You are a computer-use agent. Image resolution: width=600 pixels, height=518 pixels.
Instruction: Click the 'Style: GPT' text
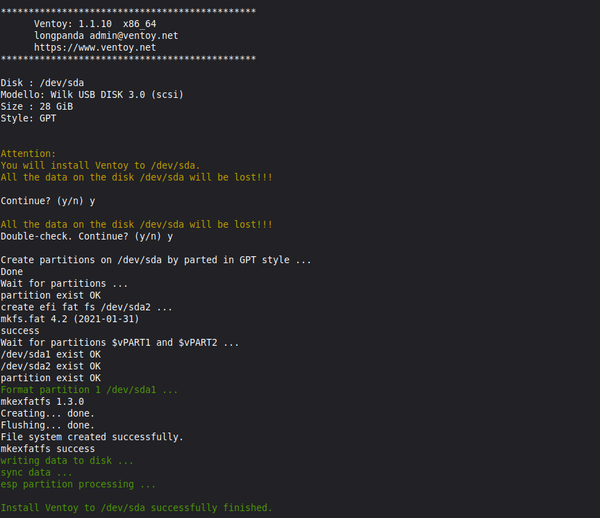tap(30, 118)
